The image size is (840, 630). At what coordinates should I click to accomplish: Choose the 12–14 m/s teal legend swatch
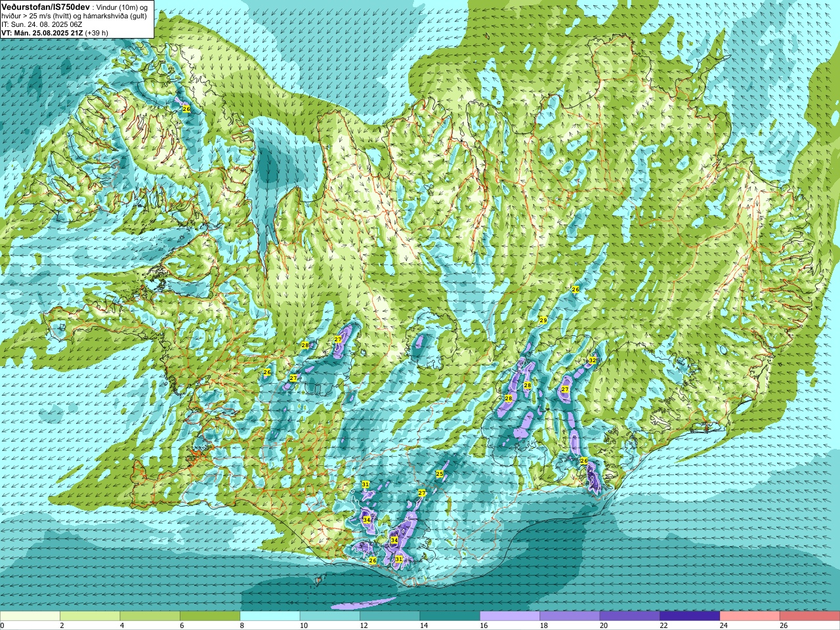(x=390, y=616)
